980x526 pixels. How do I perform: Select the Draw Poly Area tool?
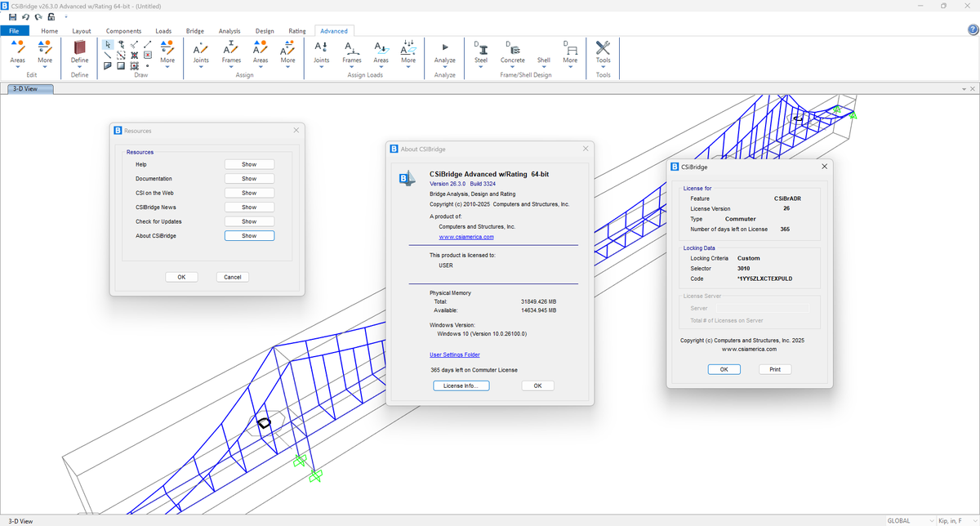[x=108, y=66]
